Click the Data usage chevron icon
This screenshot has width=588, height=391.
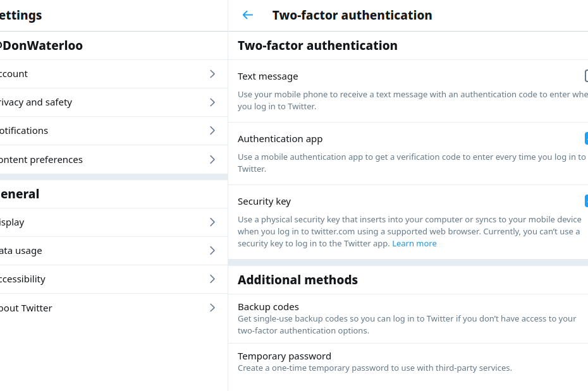[x=212, y=251]
